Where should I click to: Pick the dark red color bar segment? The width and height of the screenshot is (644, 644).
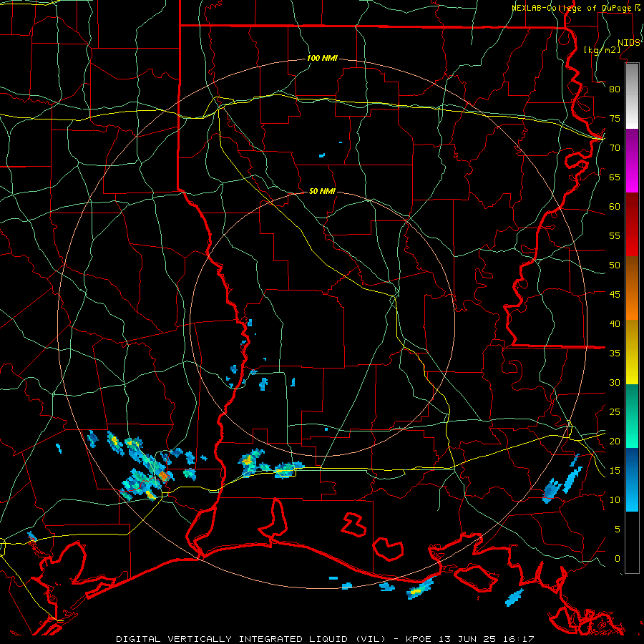[632, 225]
